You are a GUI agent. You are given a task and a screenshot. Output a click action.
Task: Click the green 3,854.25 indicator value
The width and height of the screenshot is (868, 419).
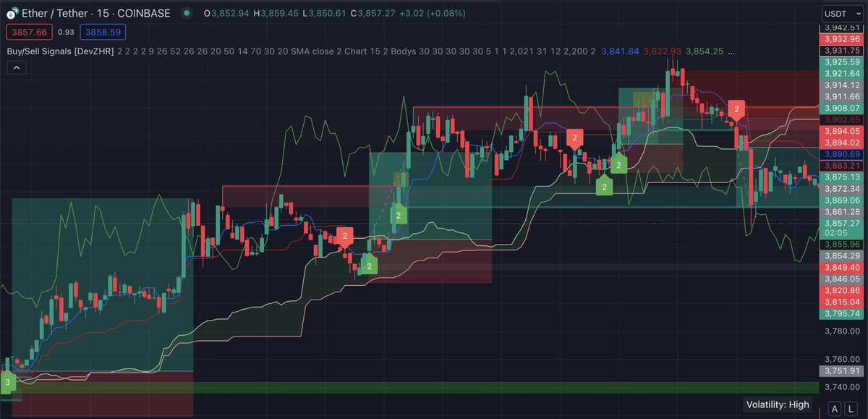(704, 51)
